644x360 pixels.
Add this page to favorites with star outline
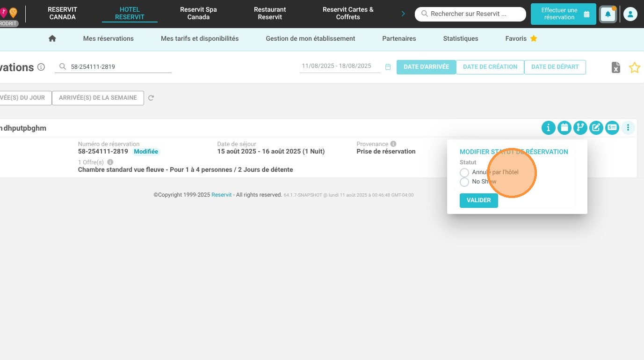point(634,67)
